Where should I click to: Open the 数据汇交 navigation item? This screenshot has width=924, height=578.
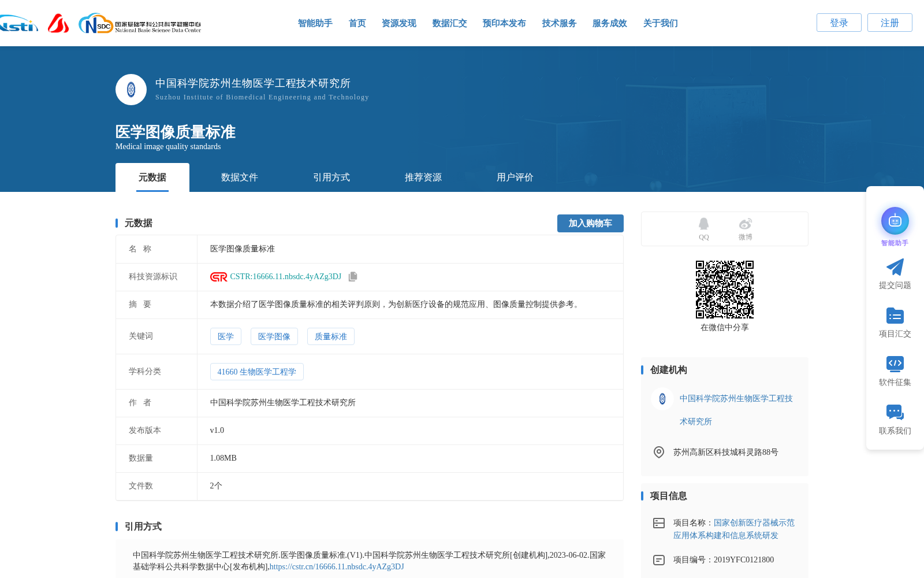pos(450,23)
